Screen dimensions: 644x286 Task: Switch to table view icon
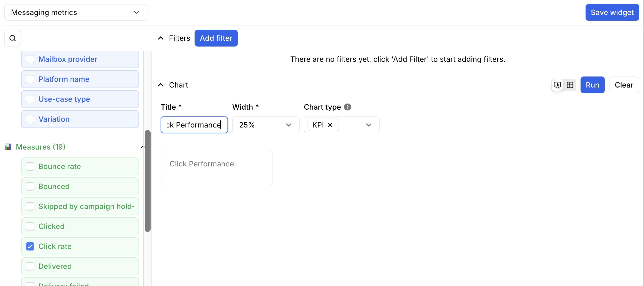(570, 85)
